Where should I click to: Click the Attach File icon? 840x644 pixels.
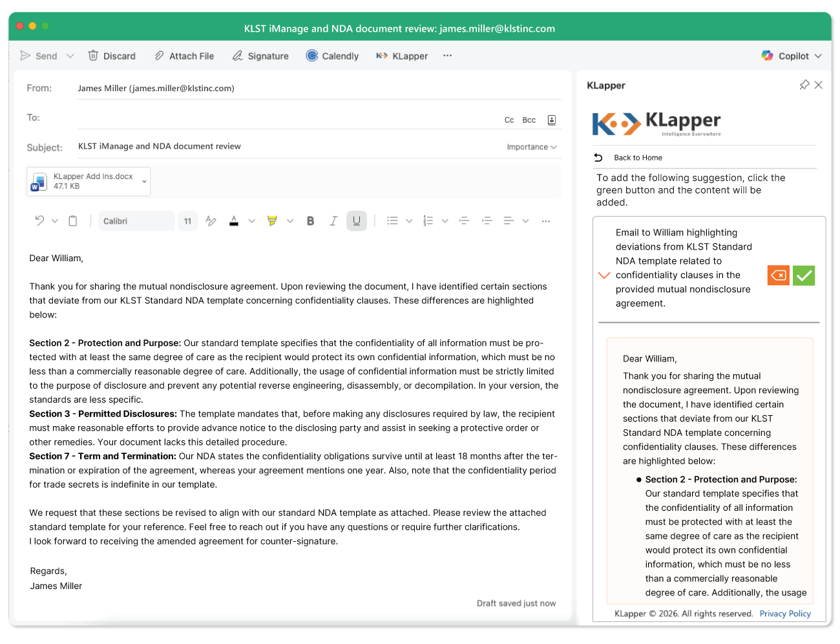pyautogui.click(x=158, y=56)
